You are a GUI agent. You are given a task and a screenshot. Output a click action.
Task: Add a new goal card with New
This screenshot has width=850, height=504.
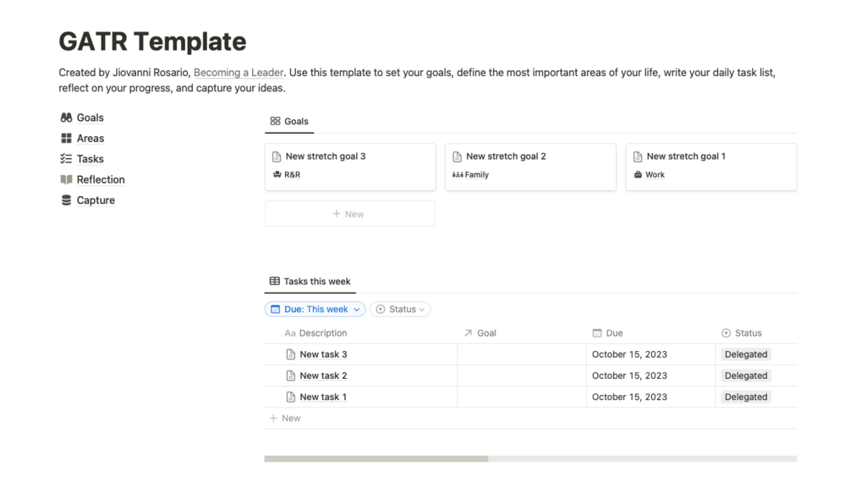(x=349, y=214)
